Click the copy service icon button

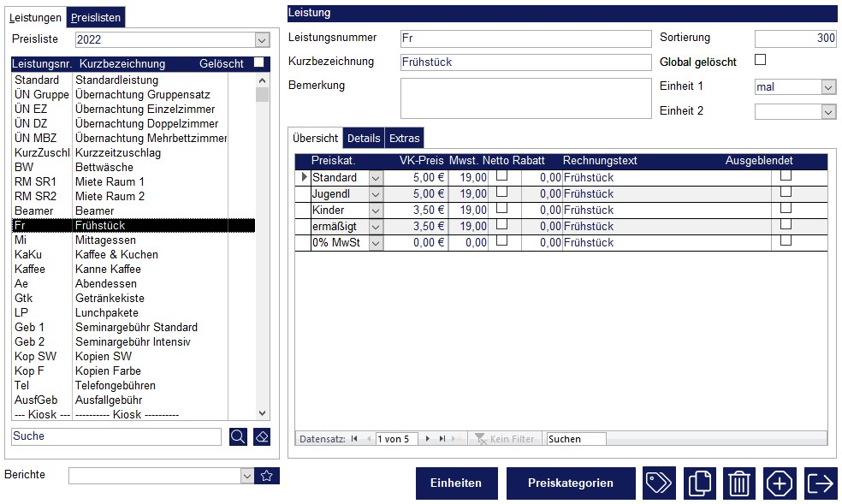click(x=700, y=483)
